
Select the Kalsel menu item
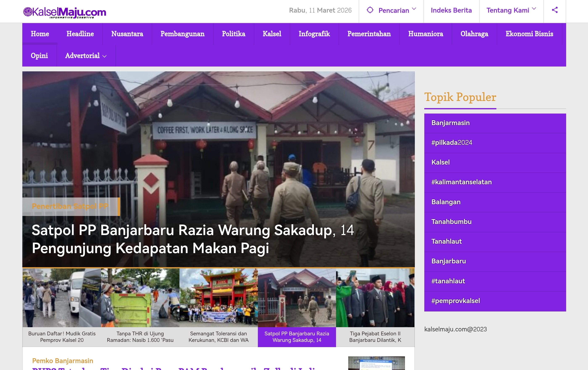click(x=272, y=34)
